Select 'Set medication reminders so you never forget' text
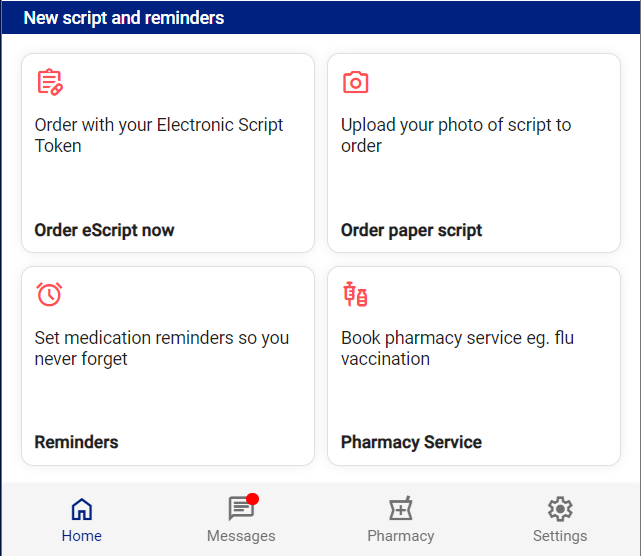This screenshot has height=556, width=641. coord(161,348)
